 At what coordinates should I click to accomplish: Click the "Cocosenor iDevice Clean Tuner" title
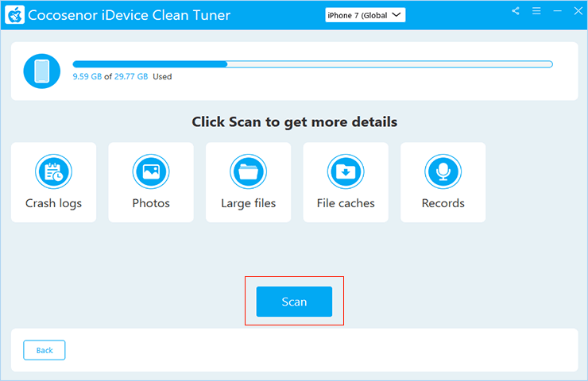(x=129, y=15)
